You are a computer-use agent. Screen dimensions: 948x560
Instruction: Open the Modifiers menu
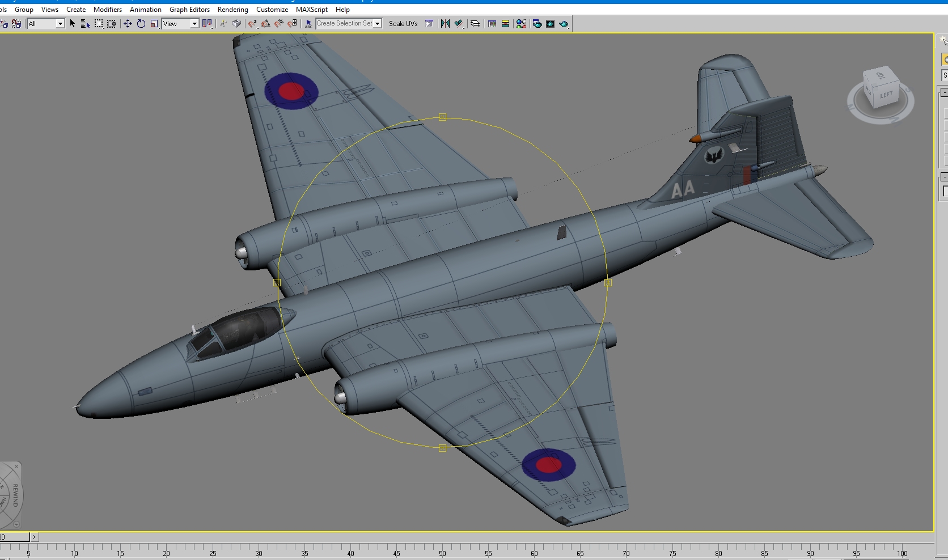click(x=108, y=10)
